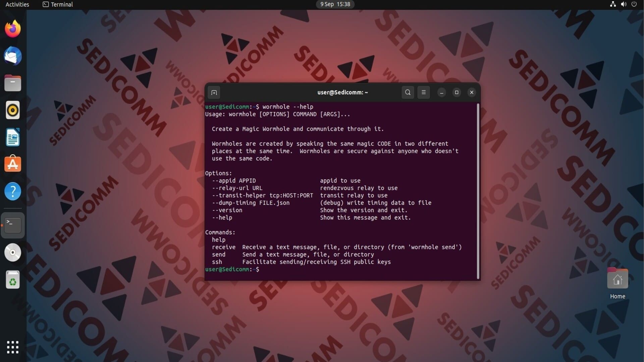Click the '--appid APPID' option text
This screenshot has width=644, height=362.
pos(234,181)
